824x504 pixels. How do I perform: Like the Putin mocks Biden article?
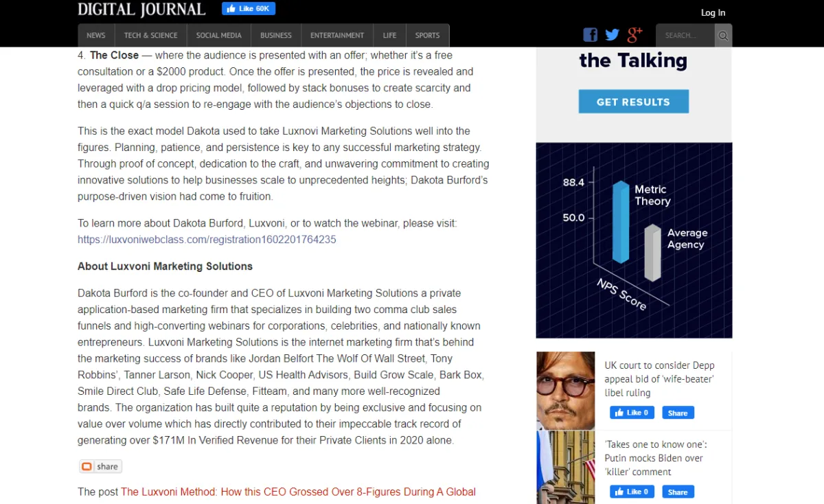(632, 492)
